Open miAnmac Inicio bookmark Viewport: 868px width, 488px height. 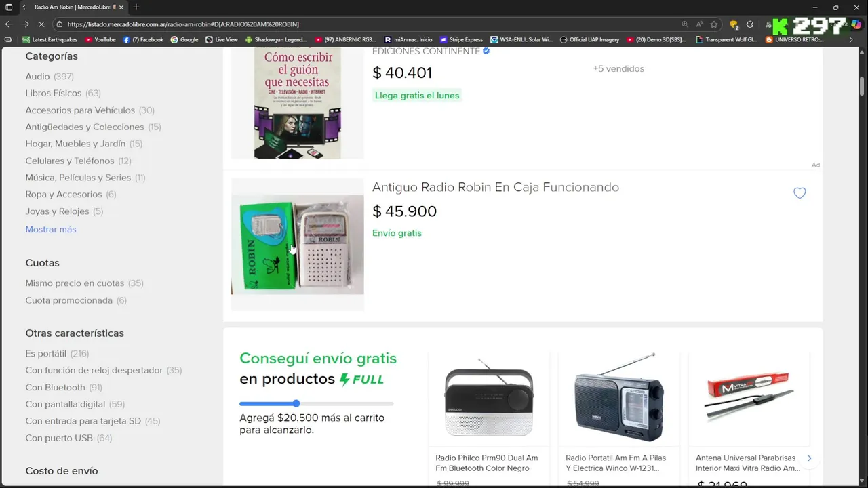pos(408,39)
